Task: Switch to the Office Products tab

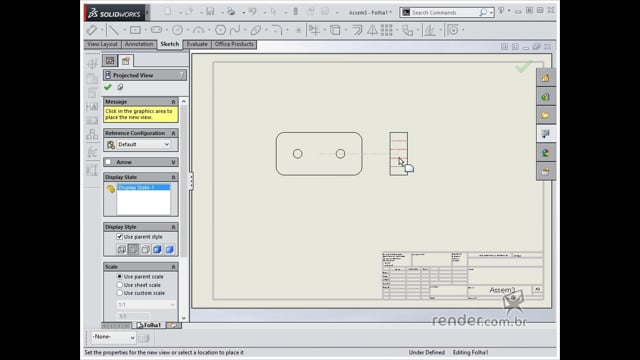Action: pos(234,44)
